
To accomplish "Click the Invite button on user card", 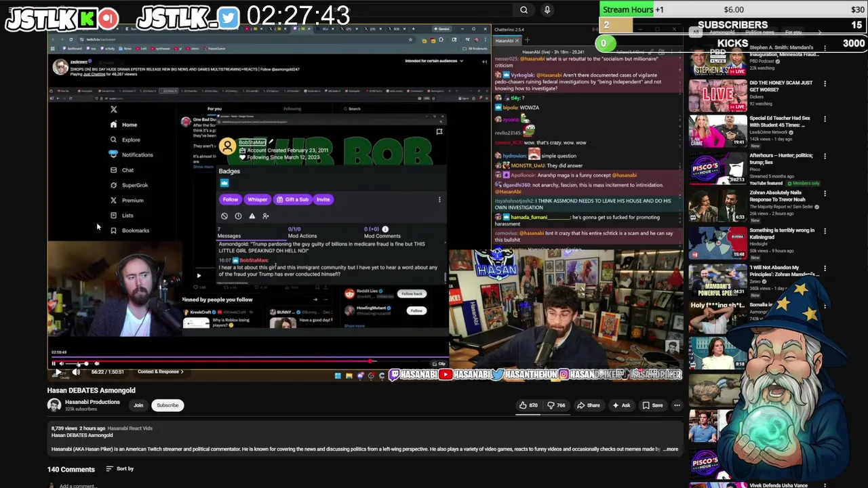I will [323, 199].
